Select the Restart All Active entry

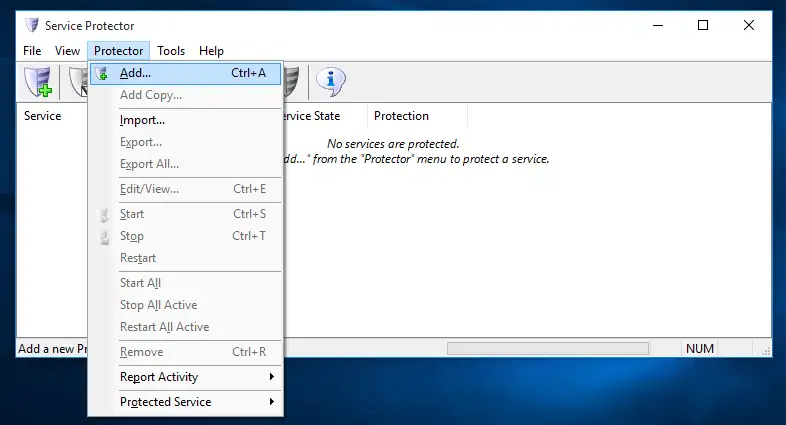(185, 328)
